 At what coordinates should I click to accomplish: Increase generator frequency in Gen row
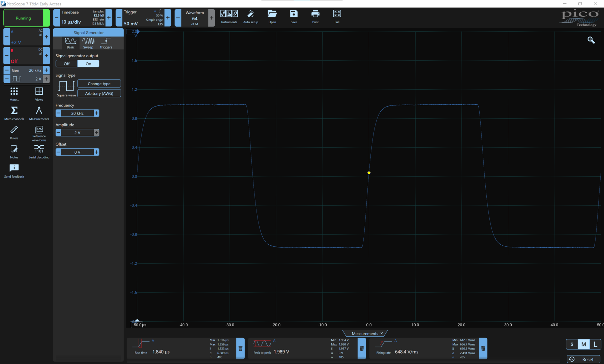(x=47, y=70)
